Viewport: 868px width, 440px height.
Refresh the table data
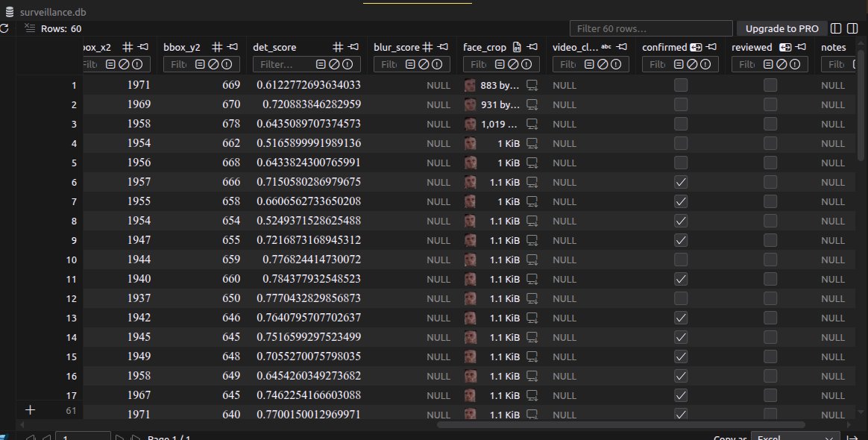pyautogui.click(x=4, y=28)
